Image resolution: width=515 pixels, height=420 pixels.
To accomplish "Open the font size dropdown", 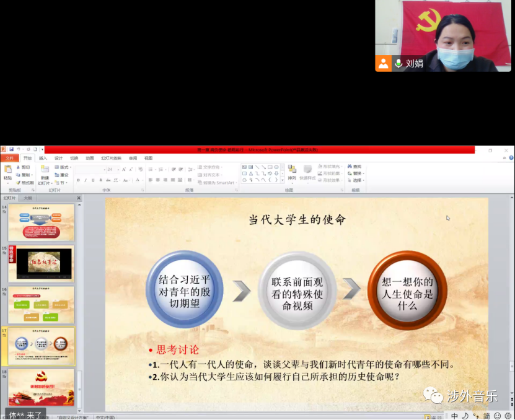I will 118,169.
